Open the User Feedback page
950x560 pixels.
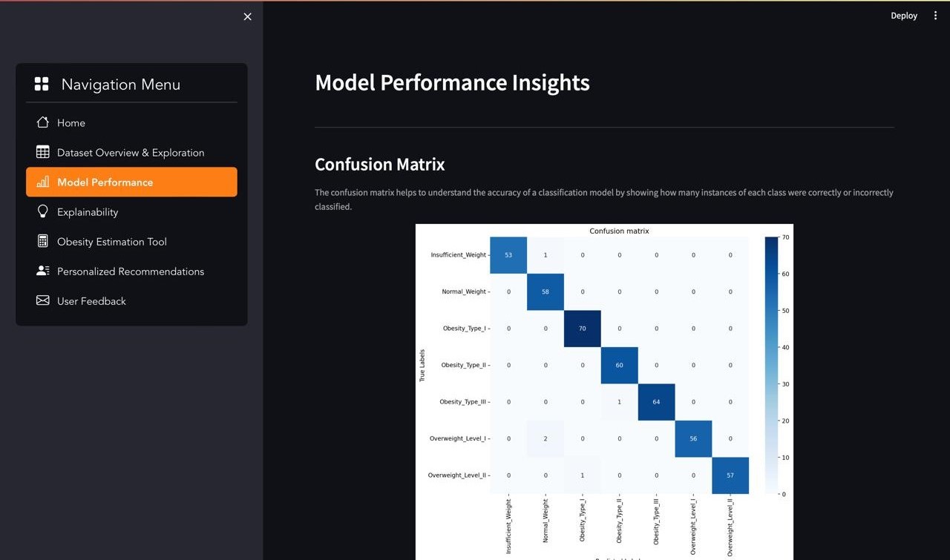91,301
